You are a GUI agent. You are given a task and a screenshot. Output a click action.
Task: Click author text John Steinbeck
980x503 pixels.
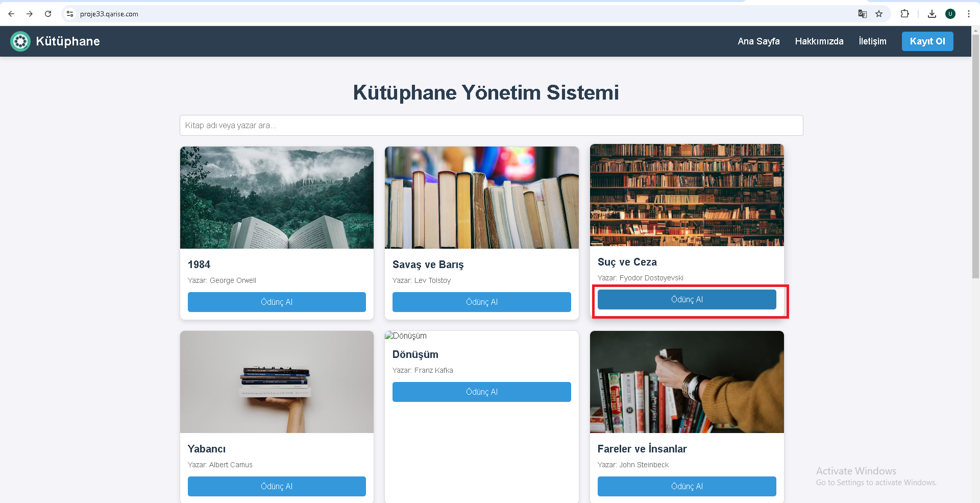[644, 465]
